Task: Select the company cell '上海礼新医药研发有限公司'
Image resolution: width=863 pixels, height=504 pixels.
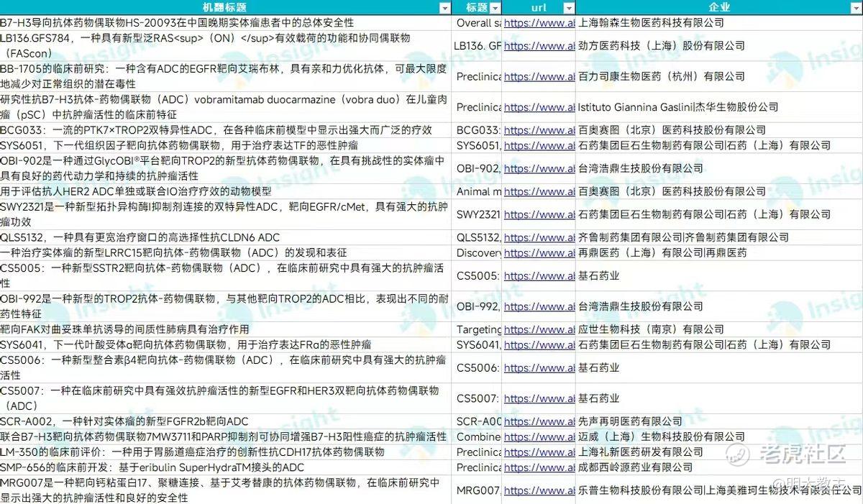Action: point(719,452)
